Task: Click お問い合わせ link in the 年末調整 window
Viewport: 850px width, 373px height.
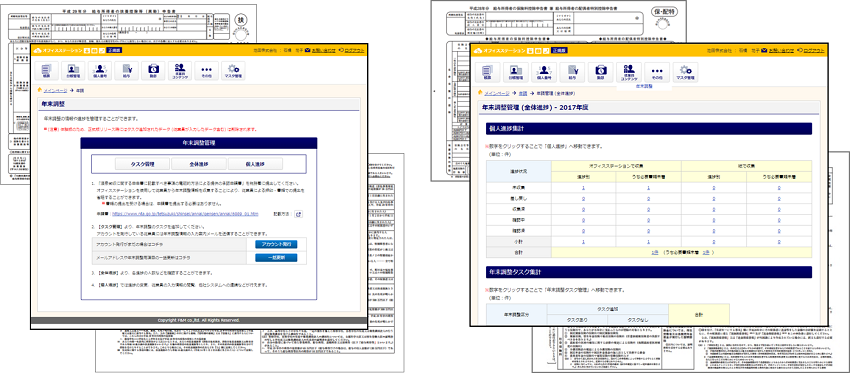Action: [x=320, y=50]
